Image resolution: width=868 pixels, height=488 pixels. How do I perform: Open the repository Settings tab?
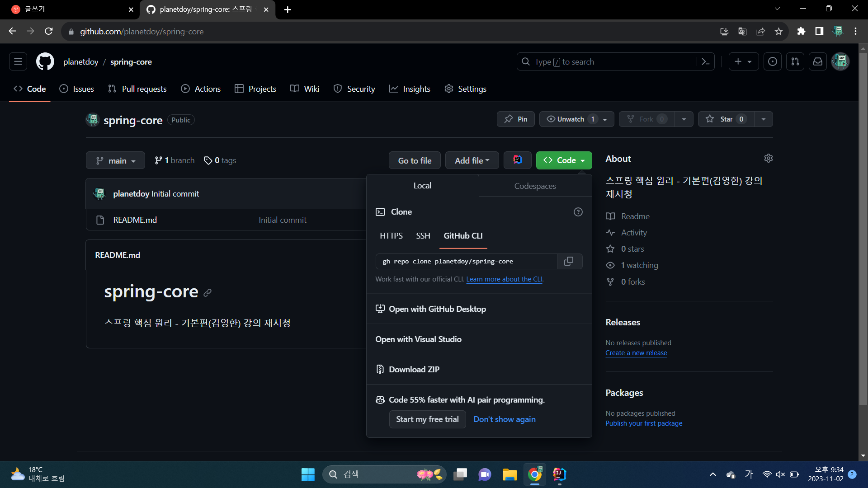point(466,89)
